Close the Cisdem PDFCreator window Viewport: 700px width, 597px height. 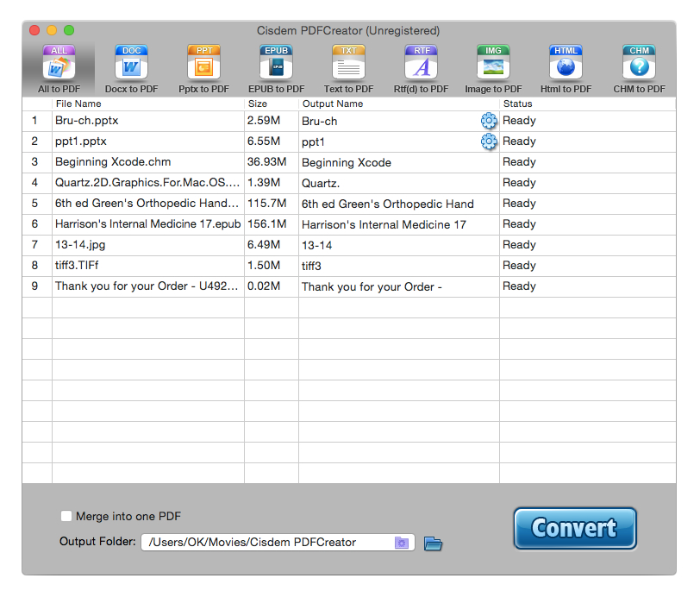[x=34, y=30]
